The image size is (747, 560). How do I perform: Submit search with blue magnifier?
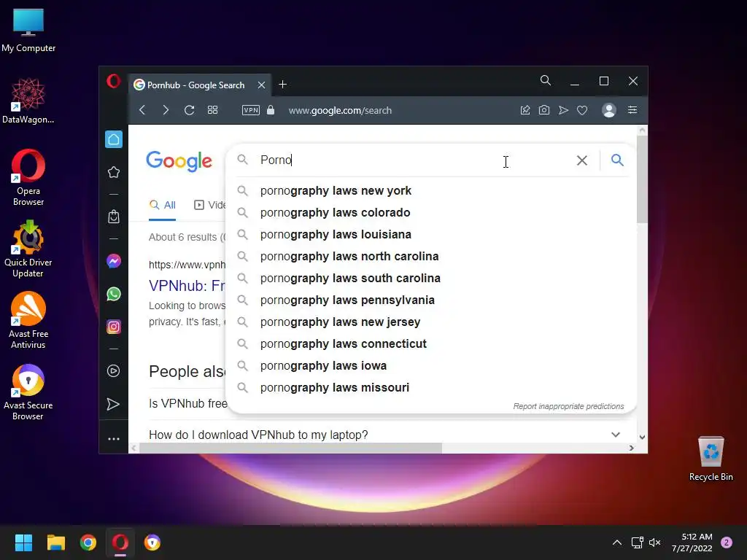617,160
